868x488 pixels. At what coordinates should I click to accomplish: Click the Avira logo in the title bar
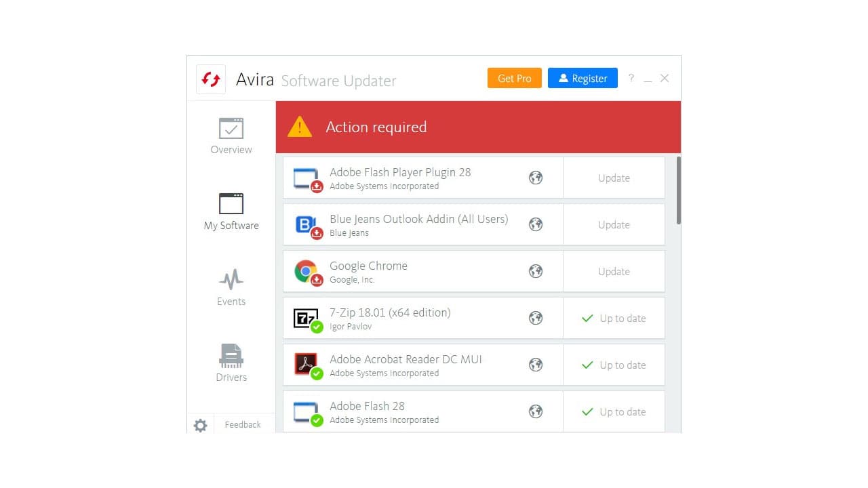coord(210,78)
